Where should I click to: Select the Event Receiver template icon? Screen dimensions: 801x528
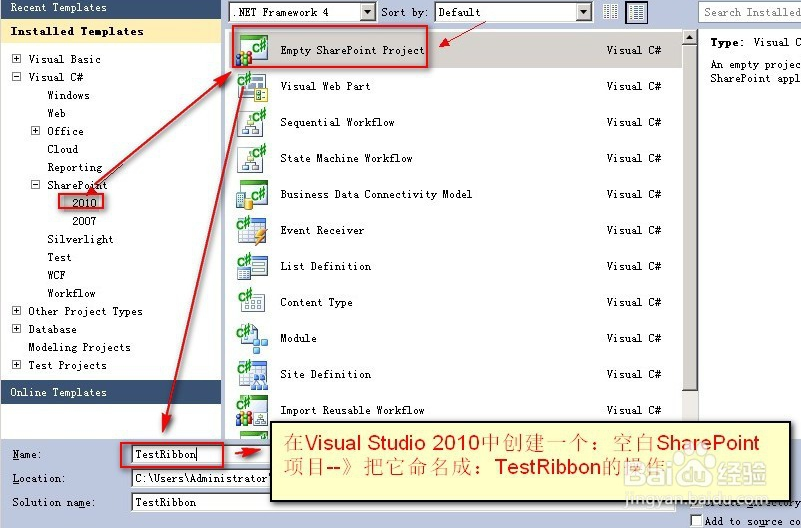252,230
